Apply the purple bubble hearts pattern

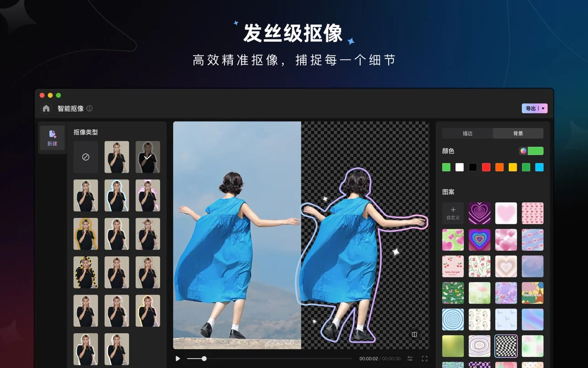506,293
